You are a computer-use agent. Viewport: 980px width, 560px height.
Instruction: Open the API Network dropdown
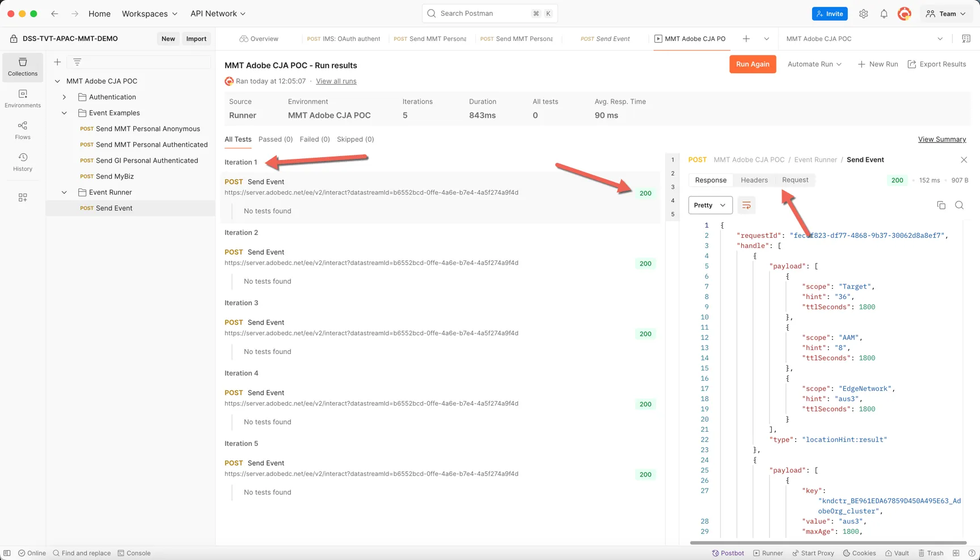tap(218, 14)
